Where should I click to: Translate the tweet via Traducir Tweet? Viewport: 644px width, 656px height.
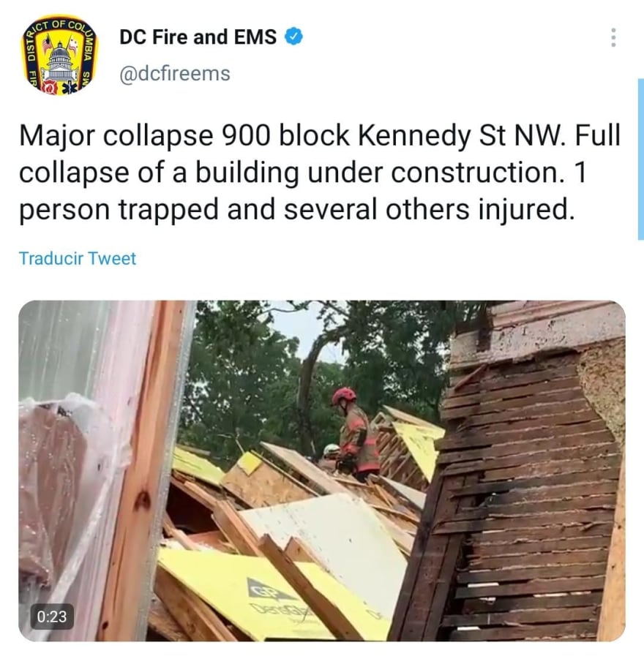tap(78, 258)
